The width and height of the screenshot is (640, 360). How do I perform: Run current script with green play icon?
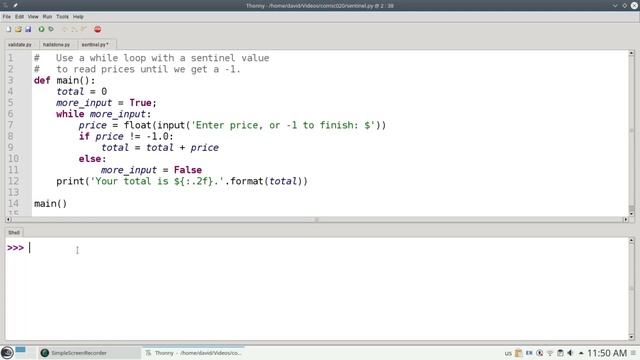tap(41, 29)
